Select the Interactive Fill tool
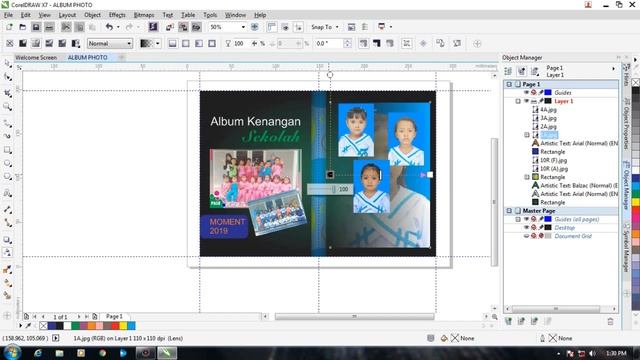640x360 pixels. point(7,282)
